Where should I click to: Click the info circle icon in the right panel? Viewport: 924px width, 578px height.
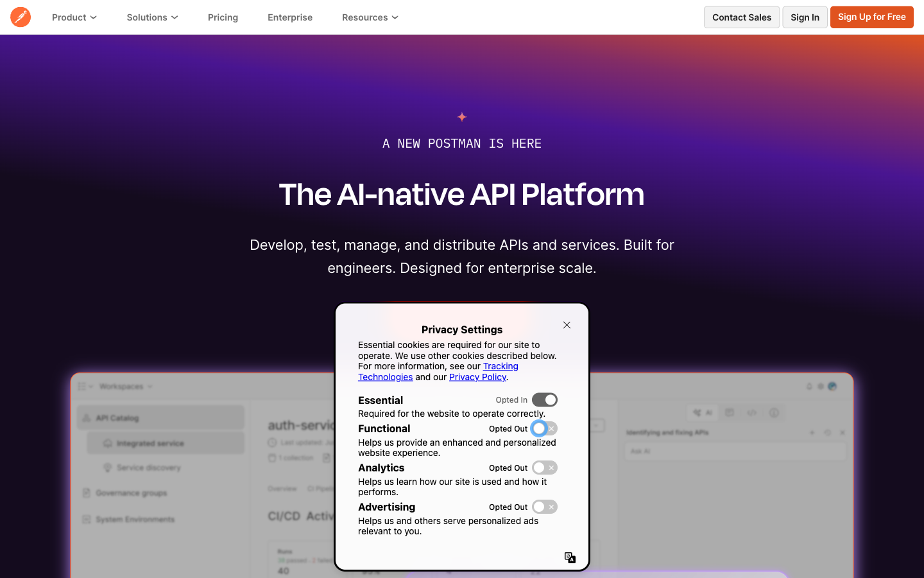774,413
